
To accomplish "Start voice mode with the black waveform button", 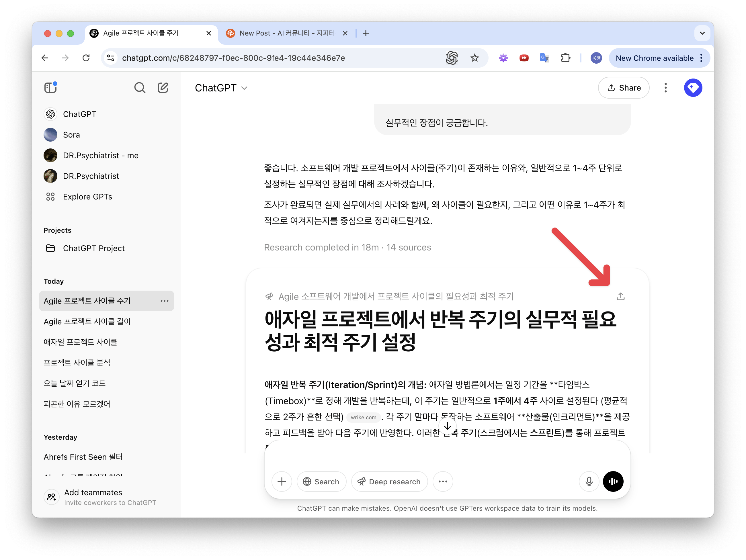I will [613, 481].
